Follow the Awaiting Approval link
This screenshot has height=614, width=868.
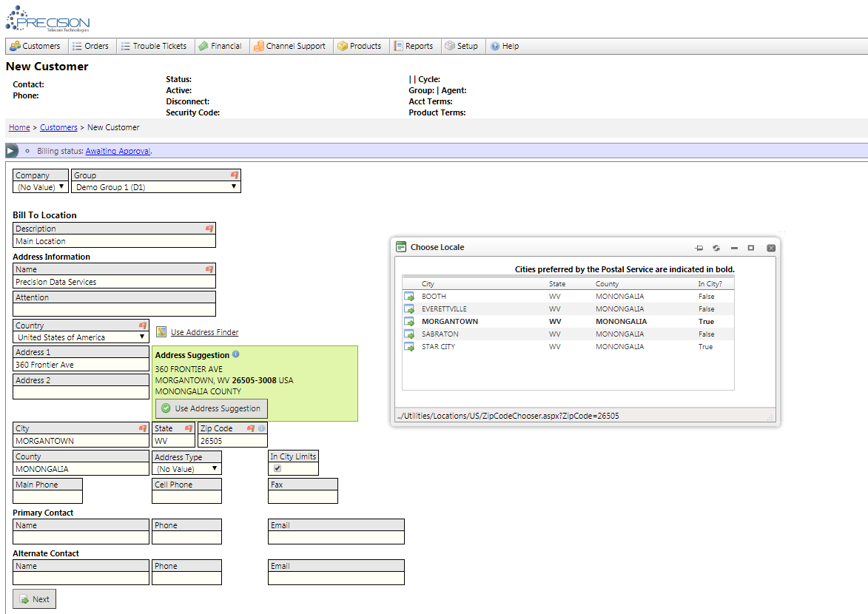coord(118,151)
